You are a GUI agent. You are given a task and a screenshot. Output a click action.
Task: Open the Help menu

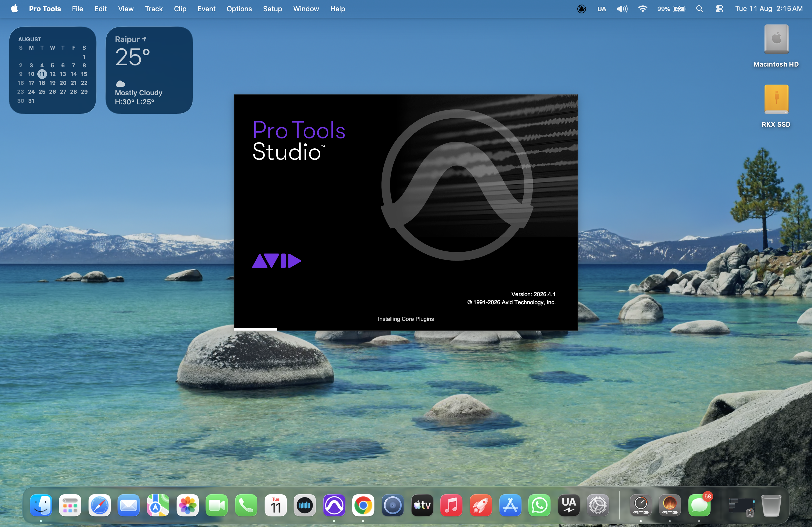pyautogui.click(x=338, y=9)
